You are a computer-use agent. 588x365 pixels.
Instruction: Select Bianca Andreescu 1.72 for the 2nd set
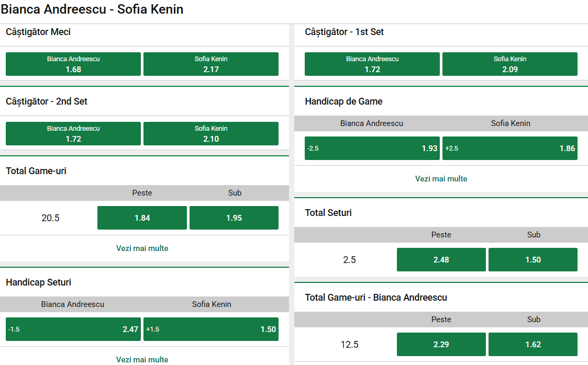point(73,133)
